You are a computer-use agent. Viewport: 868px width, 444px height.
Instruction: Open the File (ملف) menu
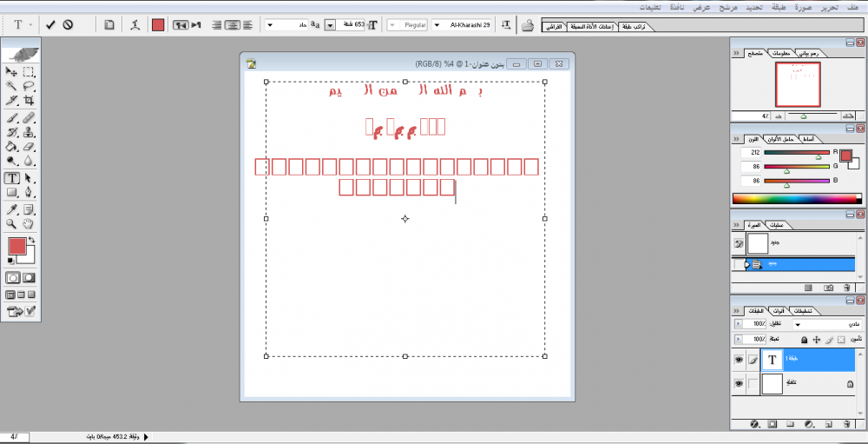[x=854, y=6]
